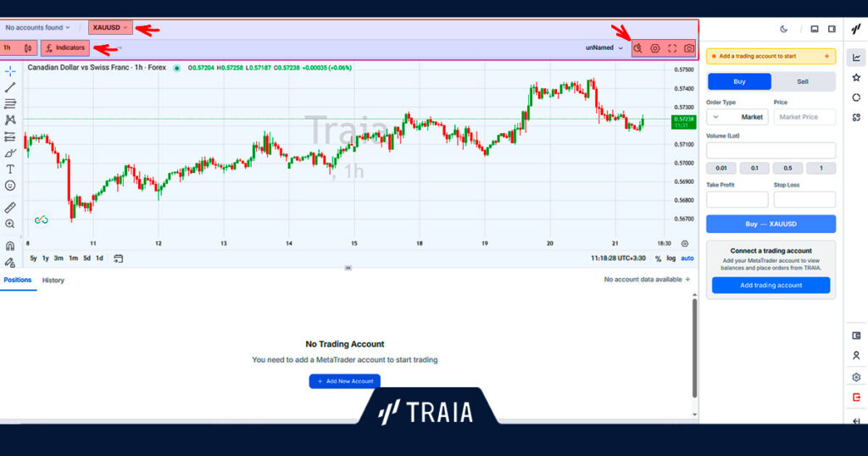Set chart range to 5d
Screen dimensions: 868x456
click(87, 259)
